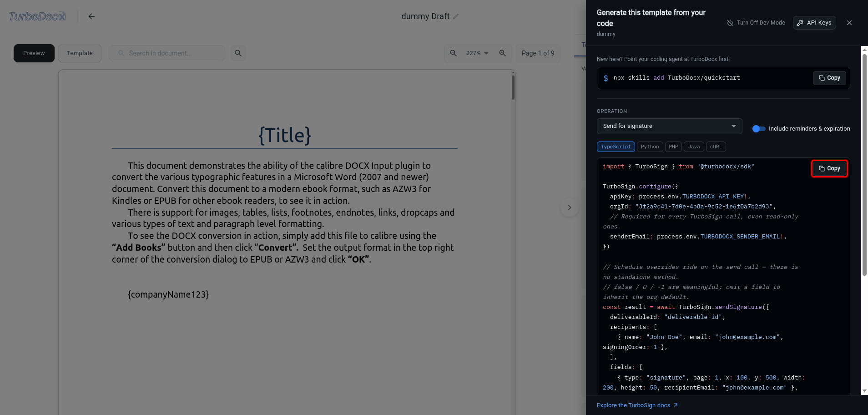This screenshot has width=868, height=415.
Task: Switch to Preview mode
Action: tap(34, 53)
